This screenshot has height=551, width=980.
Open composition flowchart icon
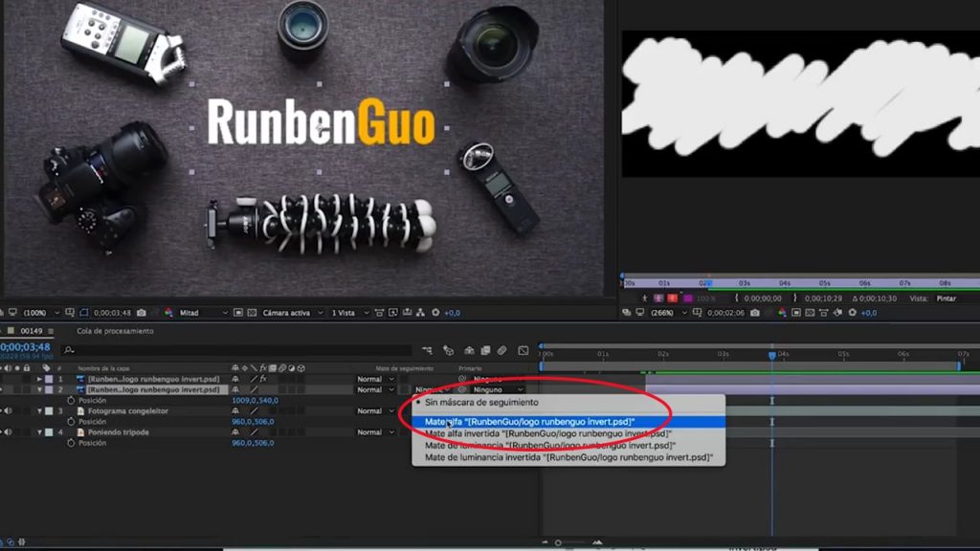pos(421,313)
